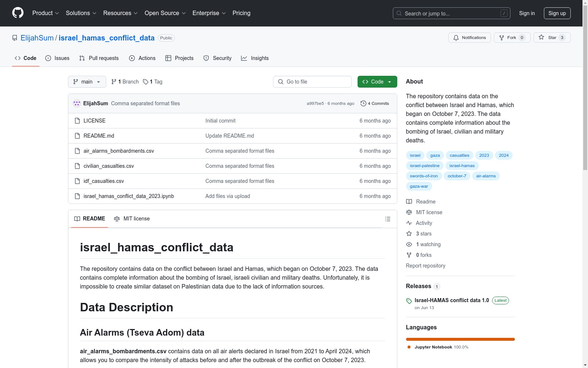Open the main branch selector dropdown
This screenshot has width=588, height=368.
[x=87, y=82]
